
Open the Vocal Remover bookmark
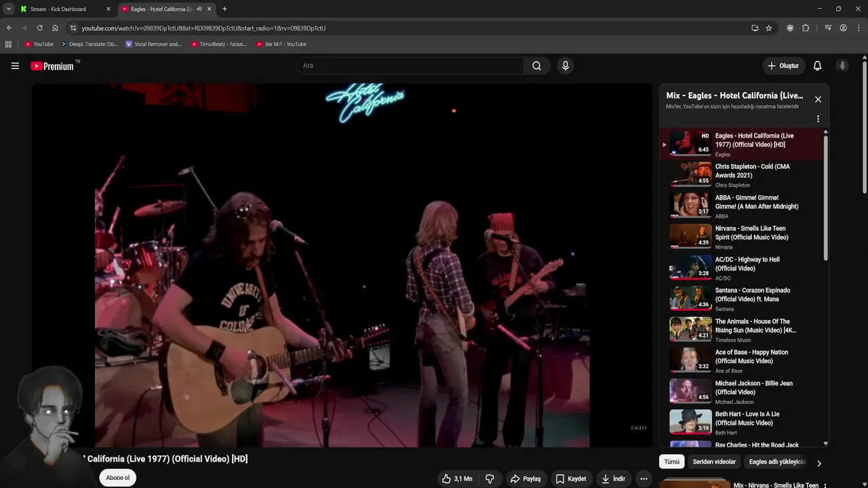point(153,44)
